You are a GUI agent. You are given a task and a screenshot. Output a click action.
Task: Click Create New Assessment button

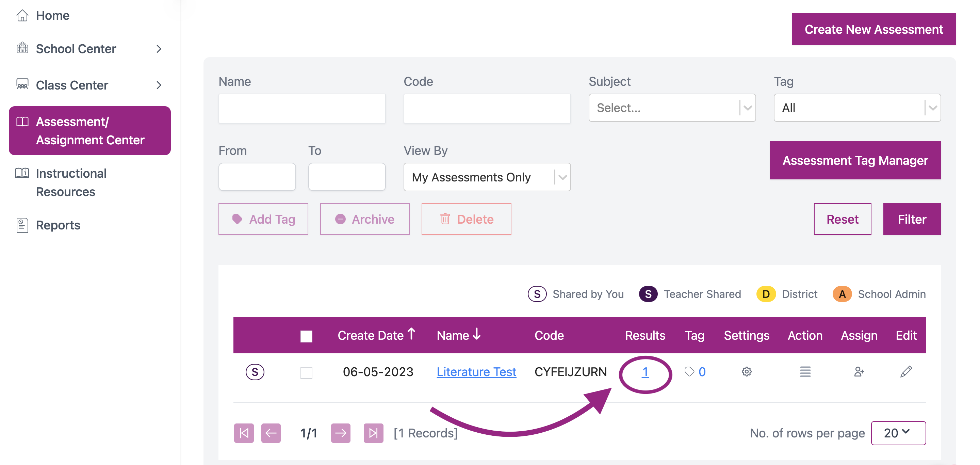click(x=873, y=29)
